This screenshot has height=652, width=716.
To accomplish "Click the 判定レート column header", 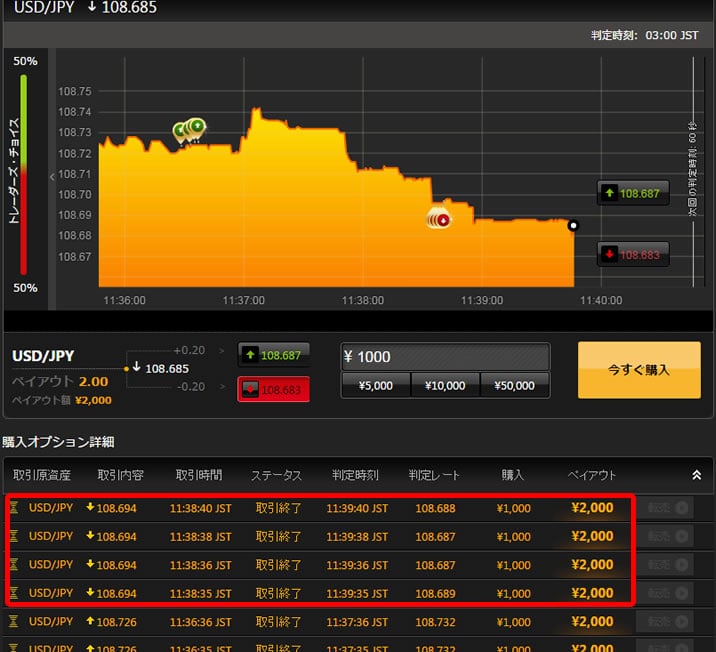I will pyautogui.click(x=434, y=475).
